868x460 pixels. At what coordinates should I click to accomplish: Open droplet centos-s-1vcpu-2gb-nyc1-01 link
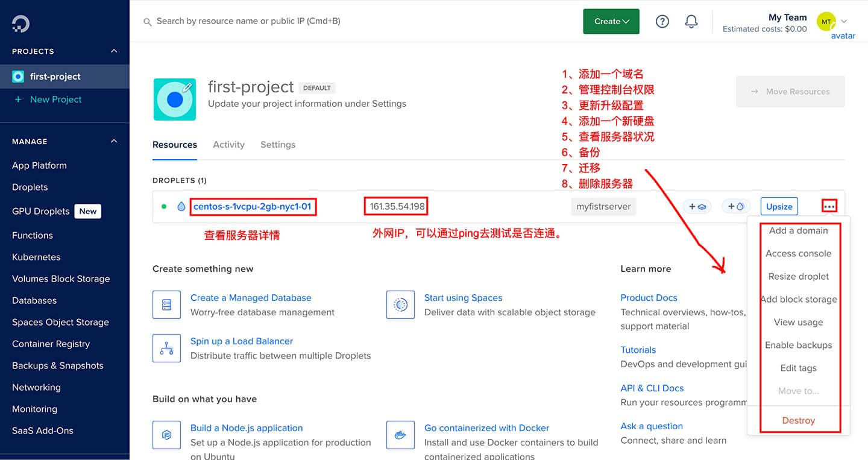tap(253, 206)
